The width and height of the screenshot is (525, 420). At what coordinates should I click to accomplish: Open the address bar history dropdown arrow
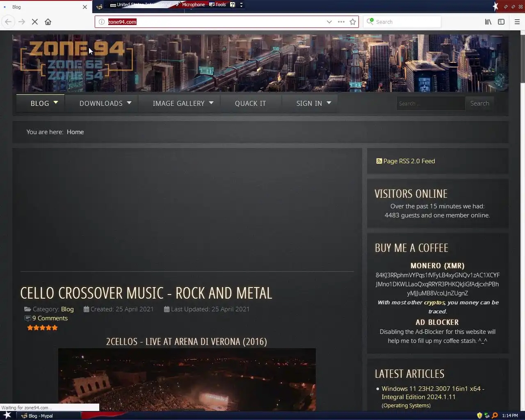pos(329,22)
